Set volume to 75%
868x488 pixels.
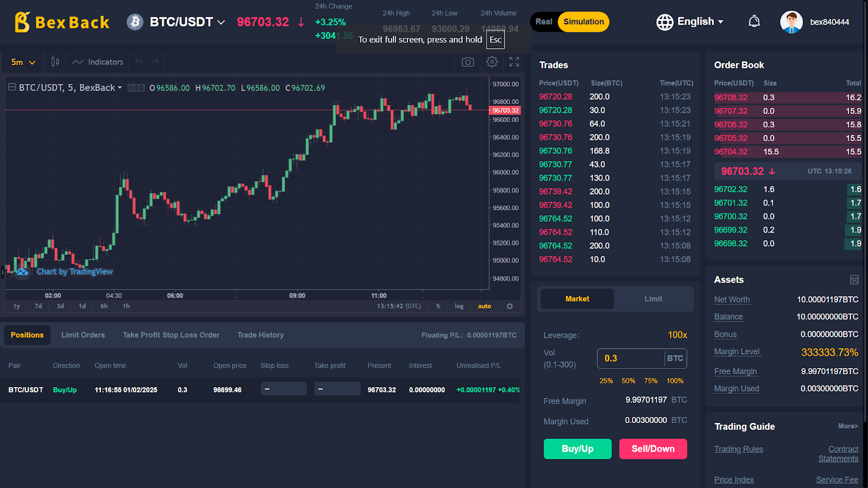click(x=650, y=381)
